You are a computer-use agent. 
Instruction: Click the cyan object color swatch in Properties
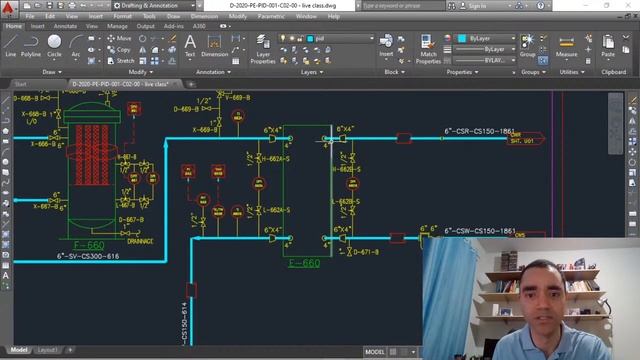(x=462, y=38)
